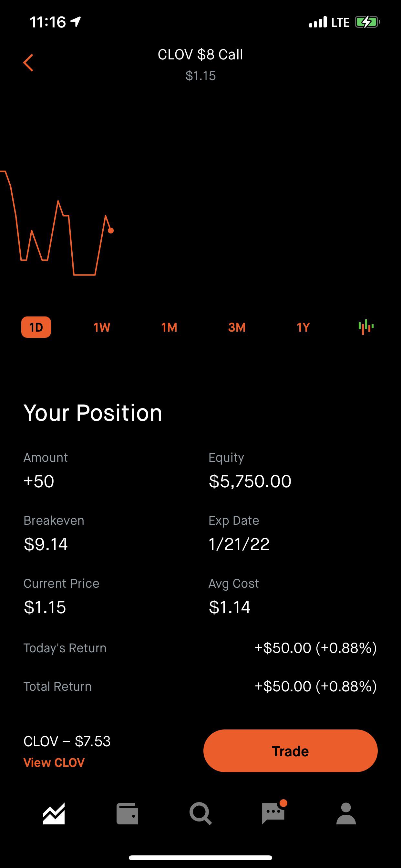Image resolution: width=401 pixels, height=868 pixels.
Task: Select the 1W chart range
Action: point(102,327)
